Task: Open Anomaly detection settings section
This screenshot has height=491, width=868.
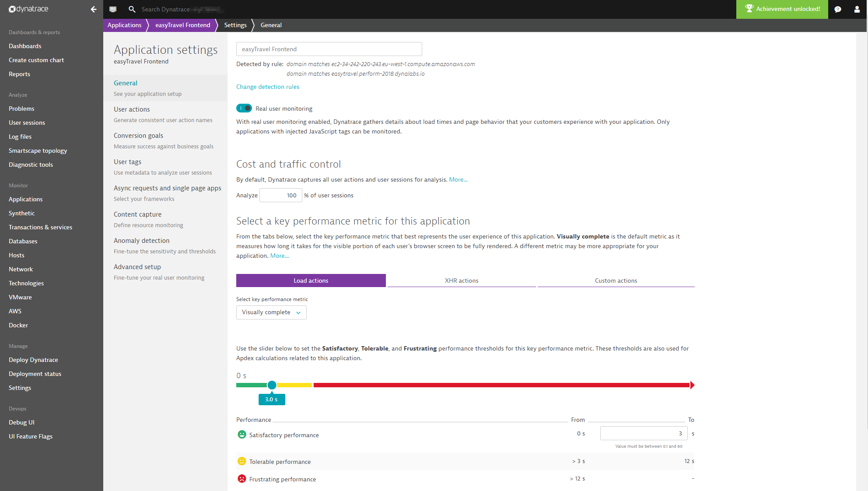Action: coord(165,245)
